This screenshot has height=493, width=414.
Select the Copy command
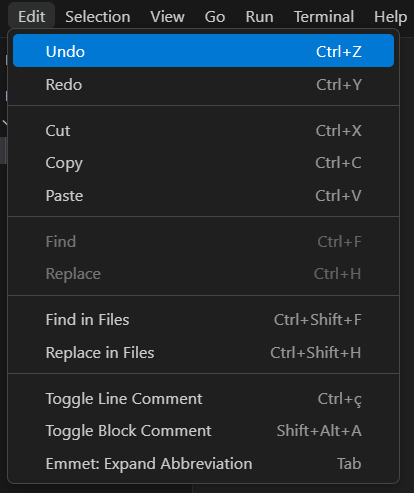coord(203,163)
